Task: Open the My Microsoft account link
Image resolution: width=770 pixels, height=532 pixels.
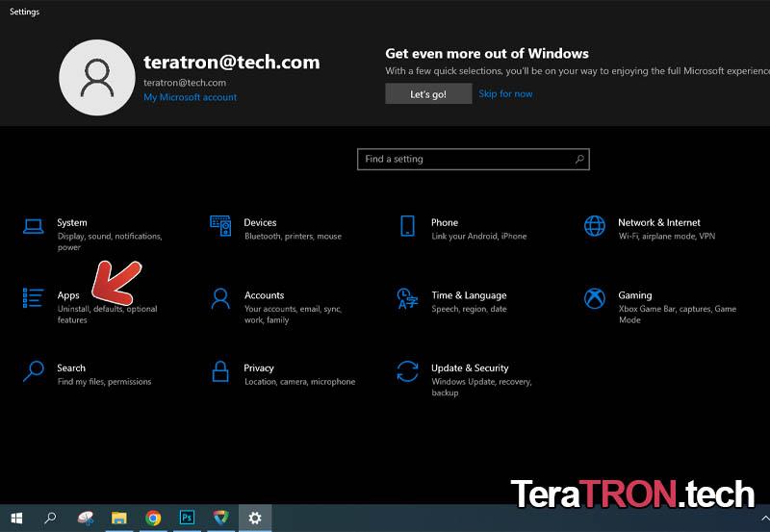Action: [x=190, y=97]
